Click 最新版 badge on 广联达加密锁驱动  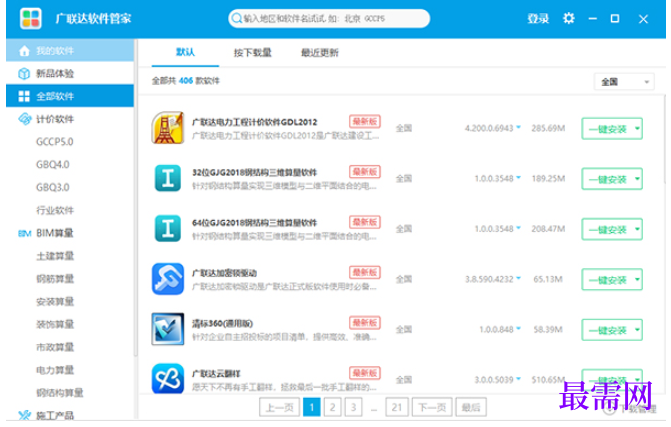point(365,273)
